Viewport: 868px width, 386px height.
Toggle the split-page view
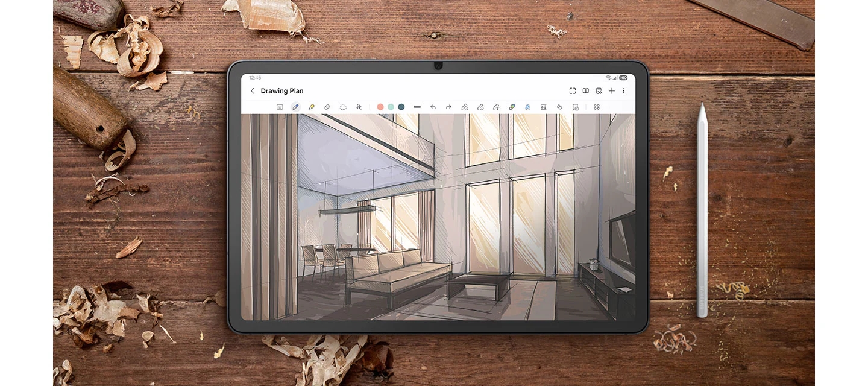click(x=585, y=90)
